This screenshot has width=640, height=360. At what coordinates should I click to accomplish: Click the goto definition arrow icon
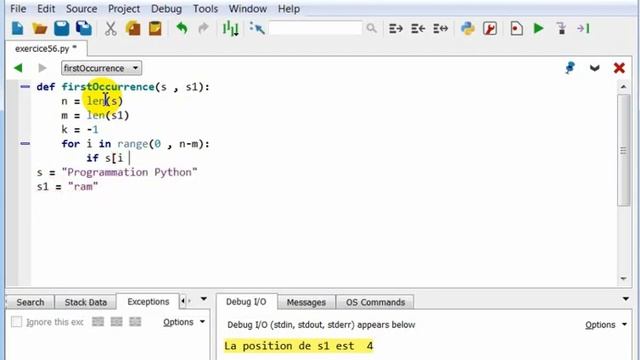[x=257, y=28]
